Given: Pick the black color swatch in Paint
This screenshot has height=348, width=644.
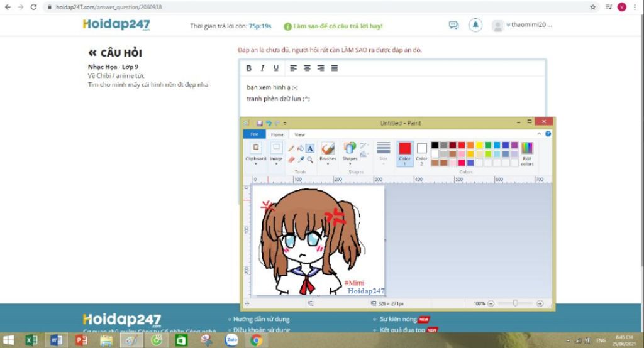Looking at the screenshot, I should tap(435, 145).
